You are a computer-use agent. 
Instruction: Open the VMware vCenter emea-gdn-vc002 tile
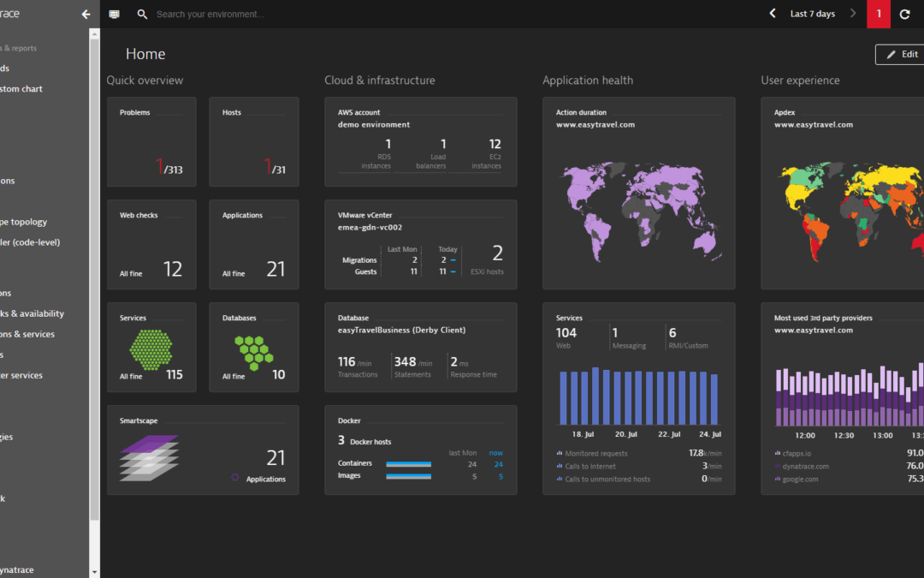point(420,244)
